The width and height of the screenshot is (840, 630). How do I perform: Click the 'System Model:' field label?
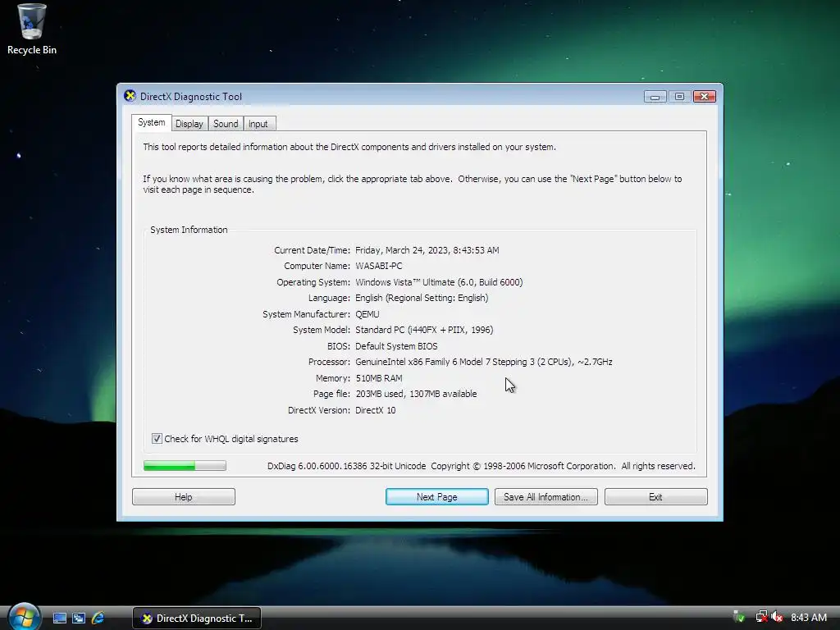[x=322, y=330]
